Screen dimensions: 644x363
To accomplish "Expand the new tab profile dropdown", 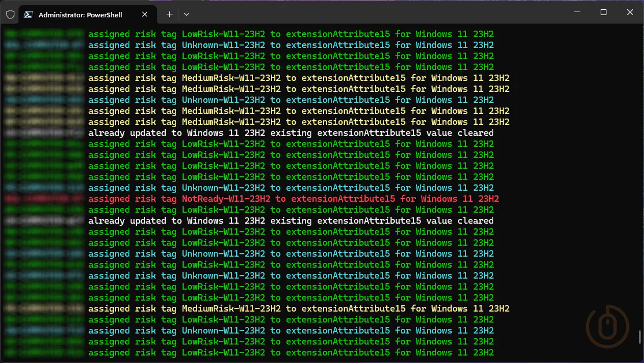I will click(x=187, y=14).
